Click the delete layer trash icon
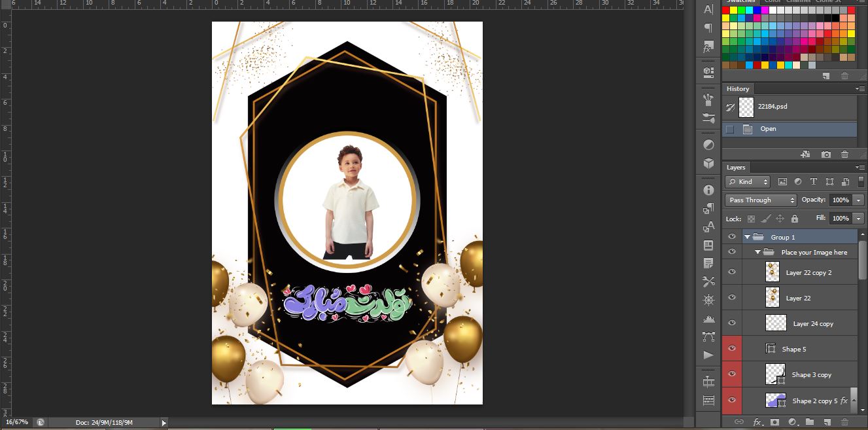Image resolution: width=868 pixels, height=430 pixels. [x=844, y=422]
